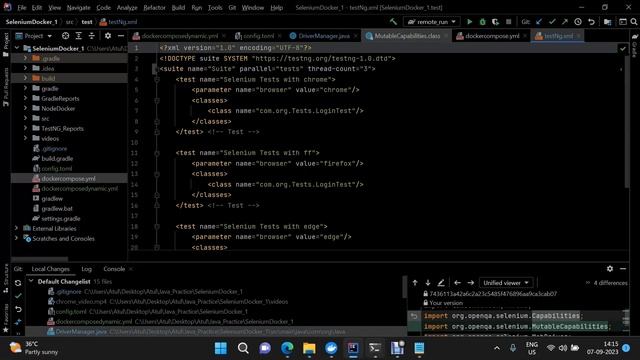Screen dimensions: 640x360
Task: Go to next difference arrow
Action: [428, 282]
